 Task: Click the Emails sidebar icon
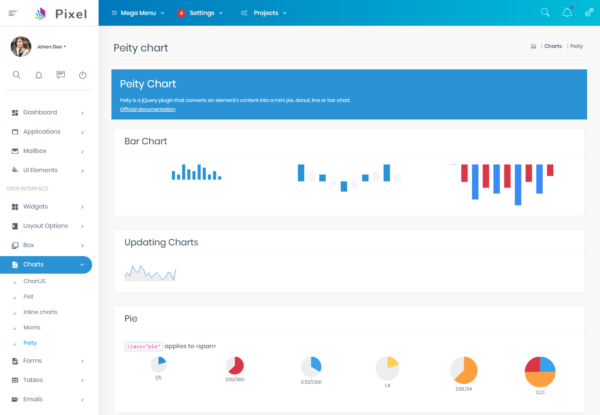point(15,399)
